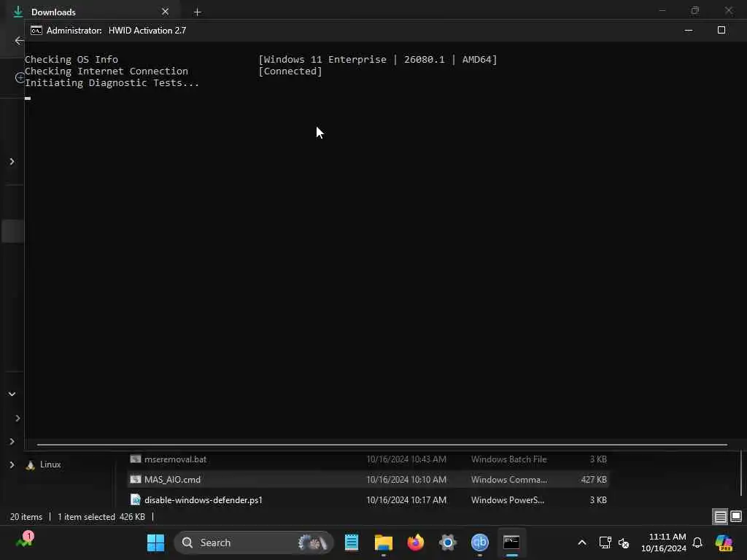Open the notifications bell
Viewport: 747px width, 560px height.
click(x=697, y=542)
